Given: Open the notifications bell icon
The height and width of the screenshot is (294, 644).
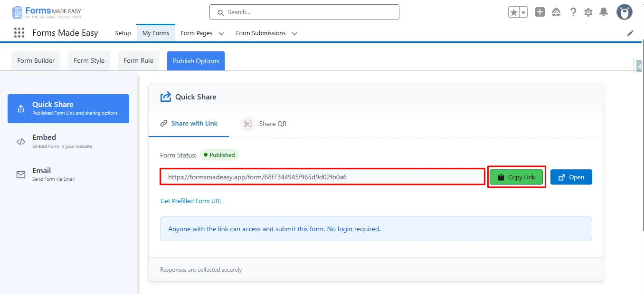Looking at the screenshot, I should point(604,12).
